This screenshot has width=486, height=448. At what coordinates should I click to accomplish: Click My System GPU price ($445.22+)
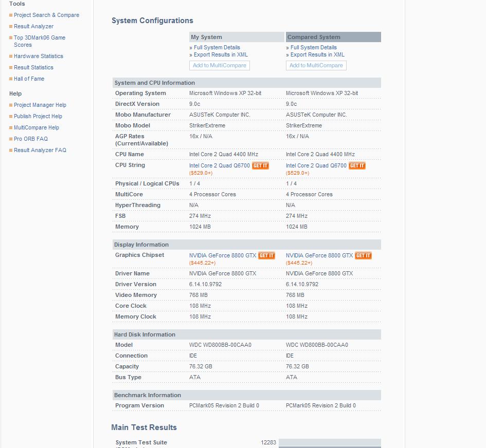pos(203,263)
